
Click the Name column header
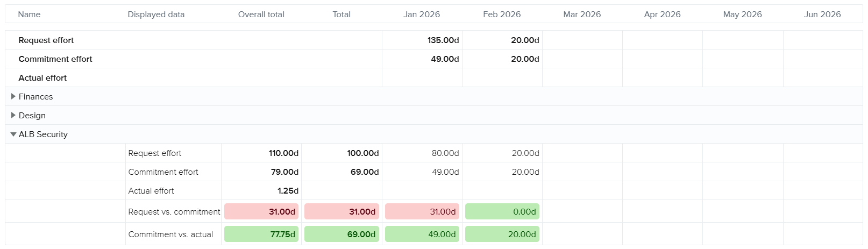tap(29, 15)
